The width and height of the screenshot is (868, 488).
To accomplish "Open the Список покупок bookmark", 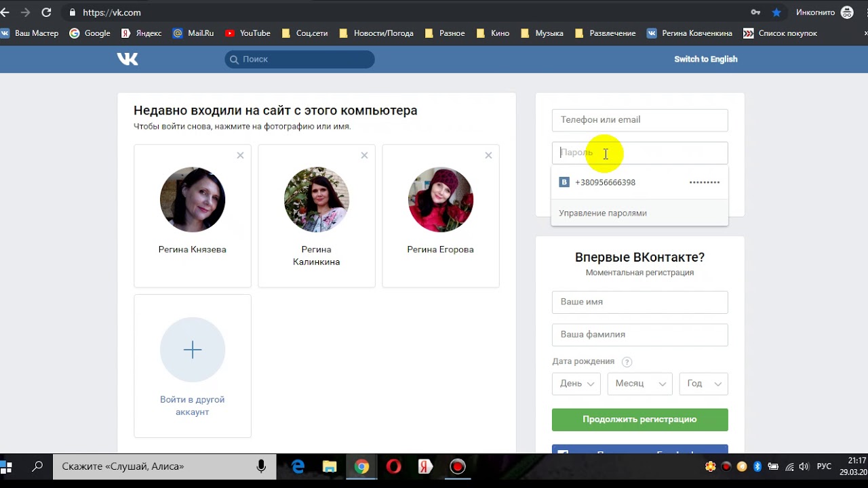I will (x=780, y=33).
